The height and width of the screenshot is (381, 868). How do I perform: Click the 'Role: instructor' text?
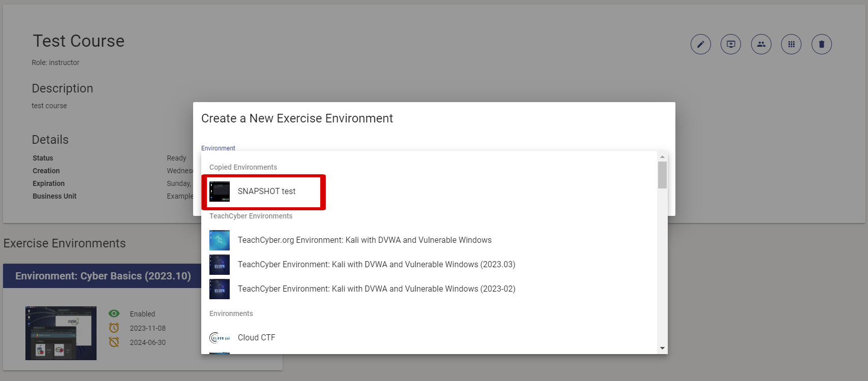pos(55,62)
